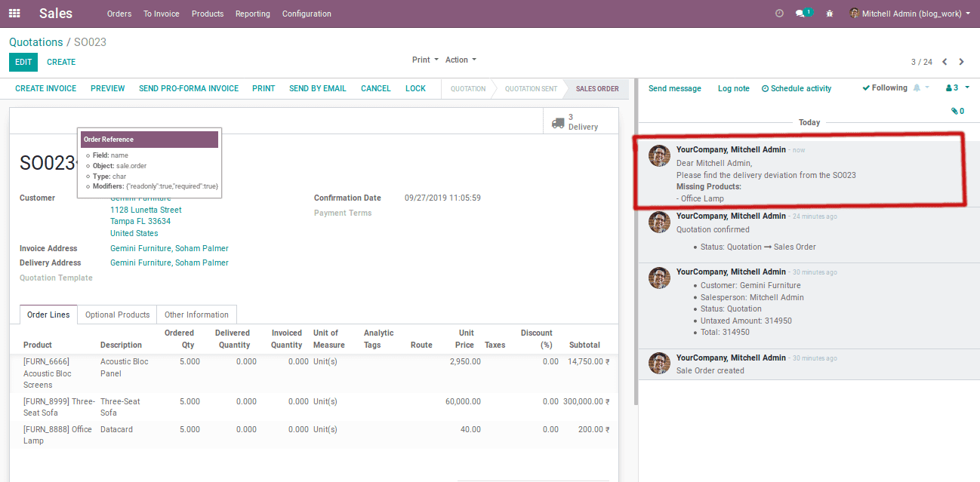Switch to the Other Information tab

pyautogui.click(x=196, y=315)
